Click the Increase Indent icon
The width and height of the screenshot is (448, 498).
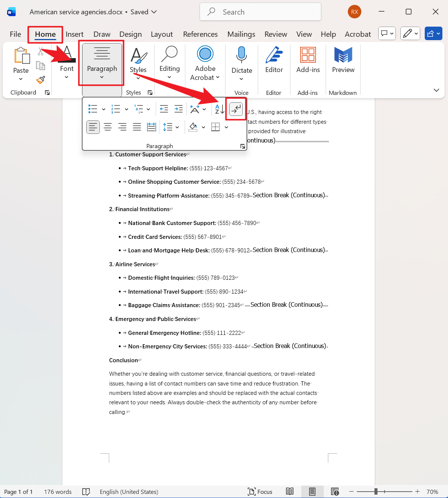coord(179,108)
